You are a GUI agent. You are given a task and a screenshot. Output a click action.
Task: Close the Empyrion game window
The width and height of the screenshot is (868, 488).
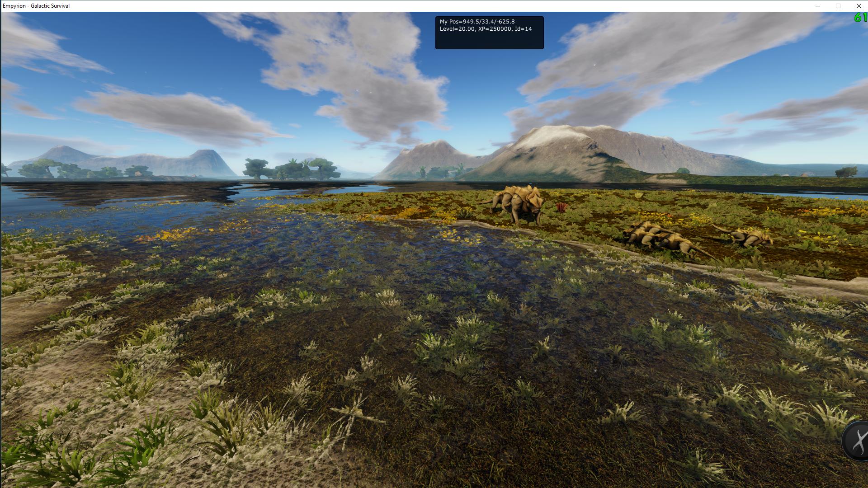pyautogui.click(x=858, y=6)
